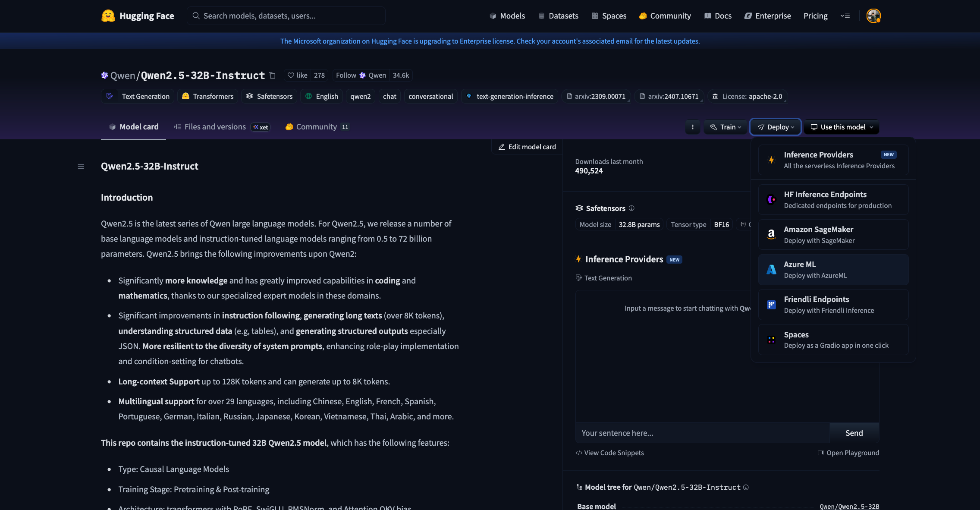Viewport: 980px width, 510px height.
Task: Select the Azure ML deploy option
Action: 833,270
